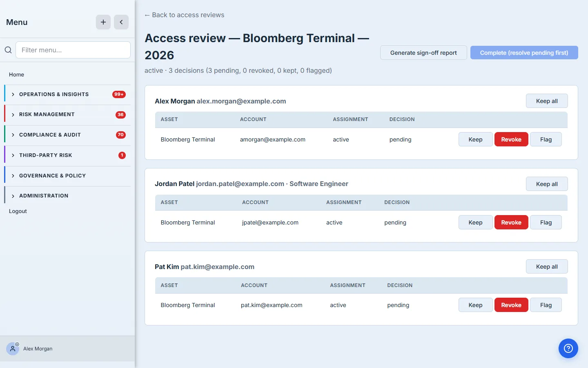Click Bloomberg Terminal asset in Jordan Patel row

click(x=188, y=222)
